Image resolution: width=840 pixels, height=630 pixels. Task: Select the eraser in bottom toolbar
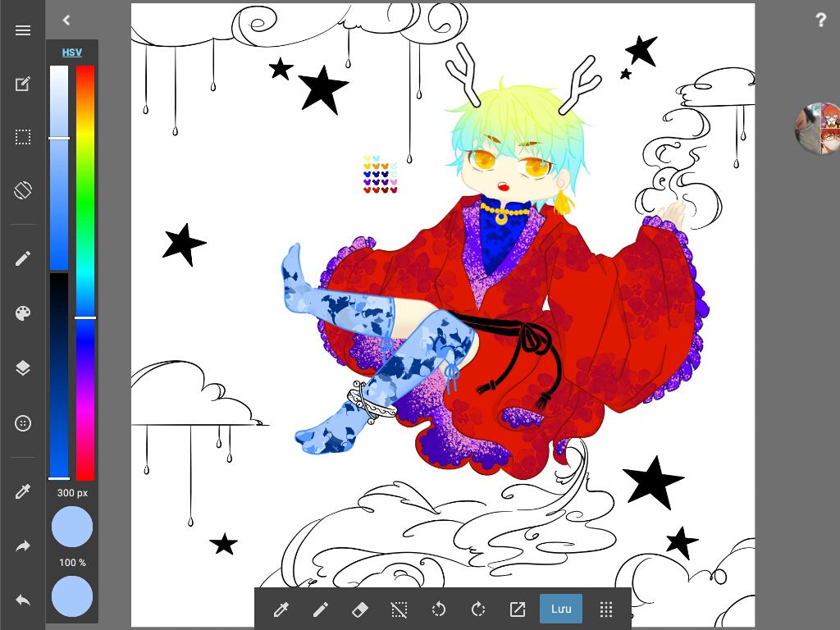click(359, 609)
